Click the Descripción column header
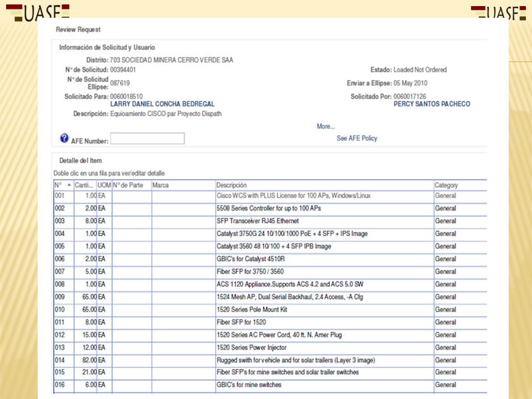 [x=325, y=185]
